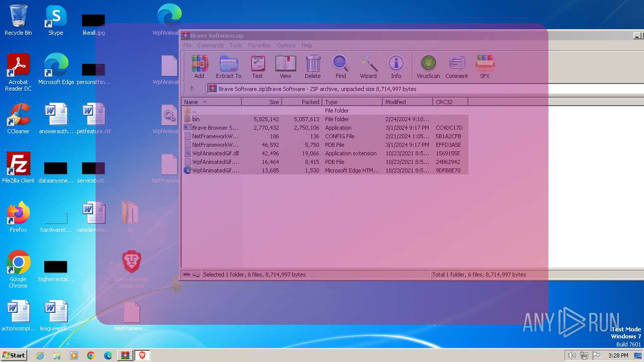Screen dimensions: 644x362
Task: Click Internet Explorer in the taskbar
Action: point(40,355)
